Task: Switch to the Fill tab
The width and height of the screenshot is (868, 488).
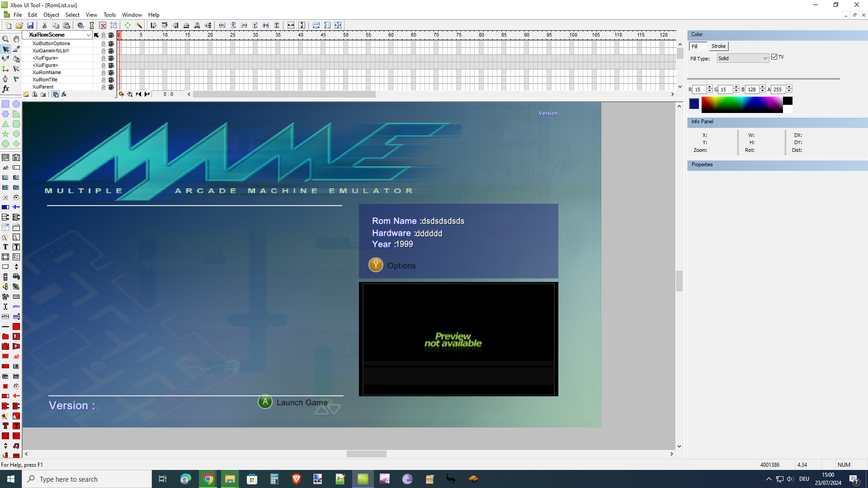Action: point(698,46)
